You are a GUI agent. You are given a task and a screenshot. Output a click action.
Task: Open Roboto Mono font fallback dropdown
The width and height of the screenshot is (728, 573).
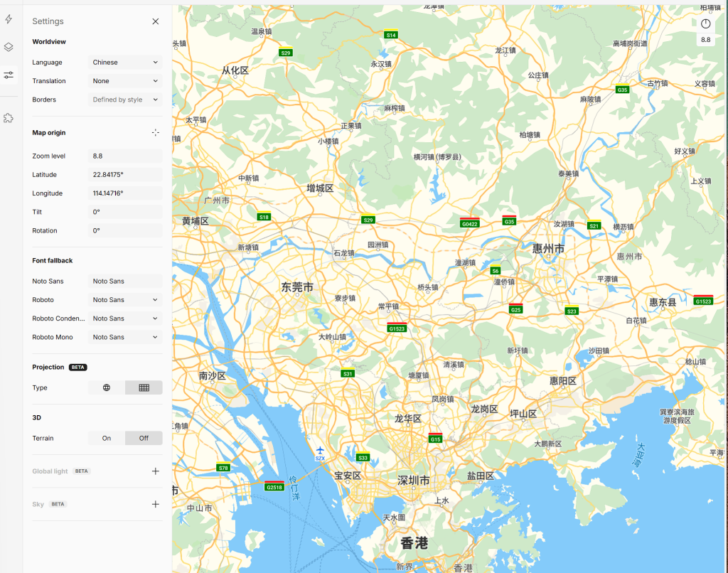pos(125,337)
